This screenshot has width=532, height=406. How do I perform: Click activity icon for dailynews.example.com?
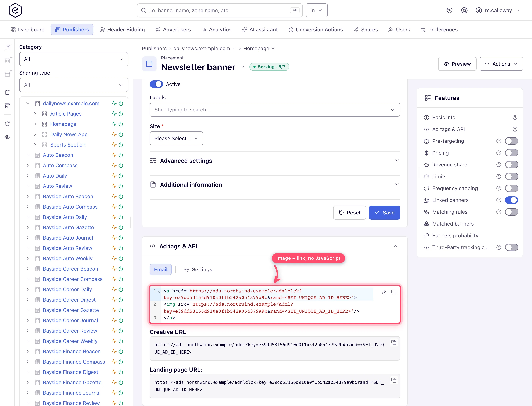coord(114,103)
